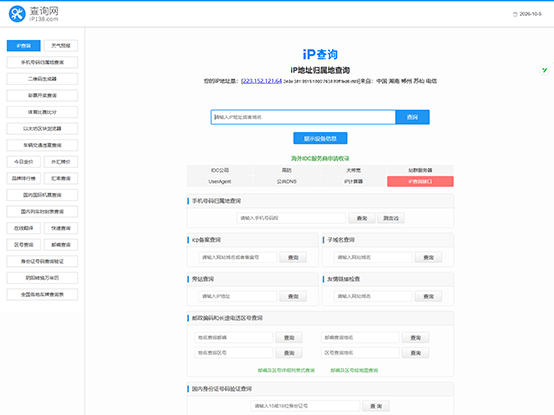Open 邮编查询 in the sidebar
The height and width of the screenshot is (415, 554).
(x=61, y=245)
